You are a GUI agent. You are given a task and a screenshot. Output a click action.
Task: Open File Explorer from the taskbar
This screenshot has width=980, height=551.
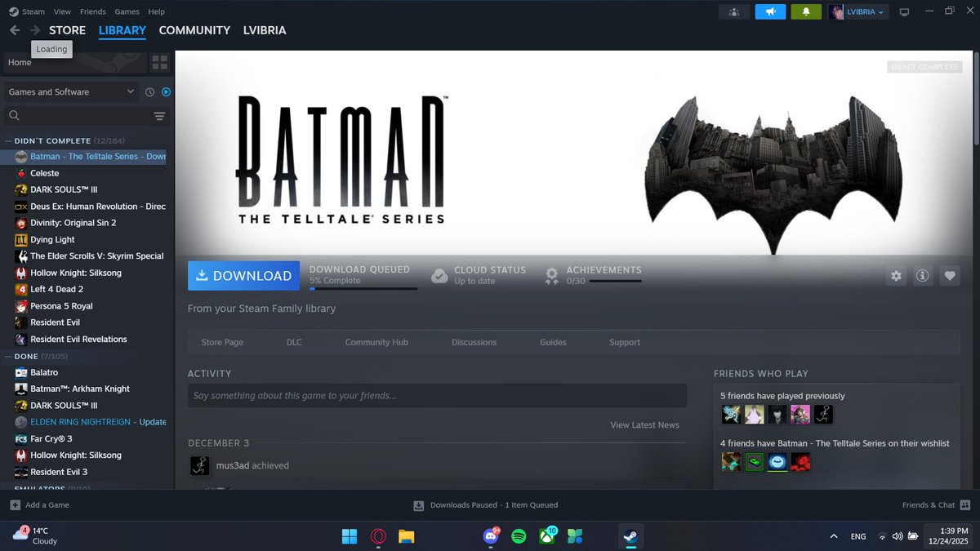[x=406, y=536]
